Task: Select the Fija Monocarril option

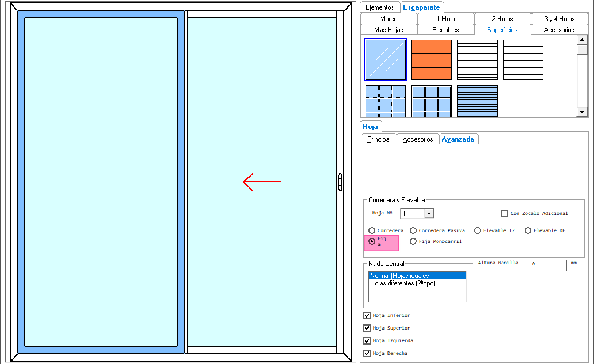Action: (413, 241)
